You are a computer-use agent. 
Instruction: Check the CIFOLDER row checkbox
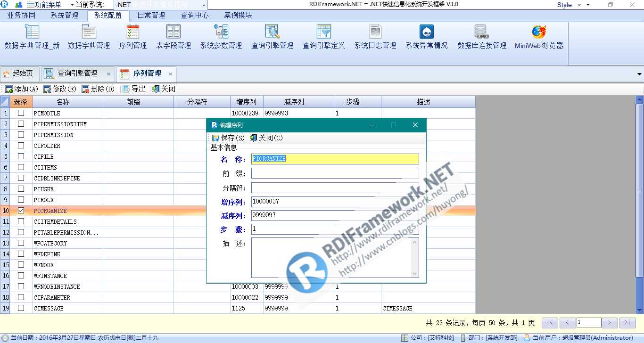coord(21,146)
